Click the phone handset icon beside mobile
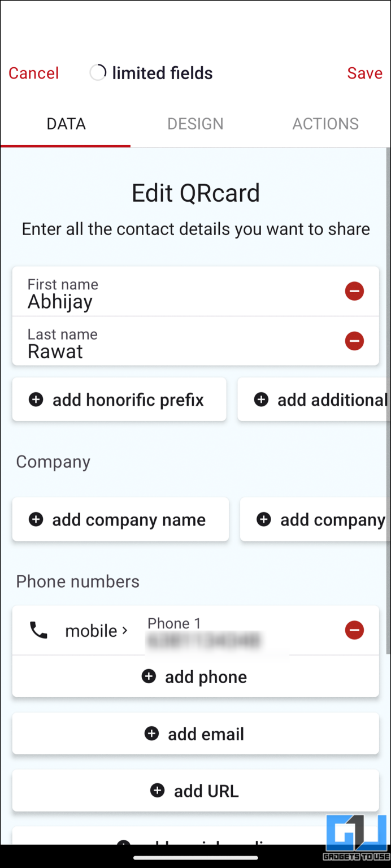Image resolution: width=391 pixels, height=868 pixels. click(x=38, y=630)
